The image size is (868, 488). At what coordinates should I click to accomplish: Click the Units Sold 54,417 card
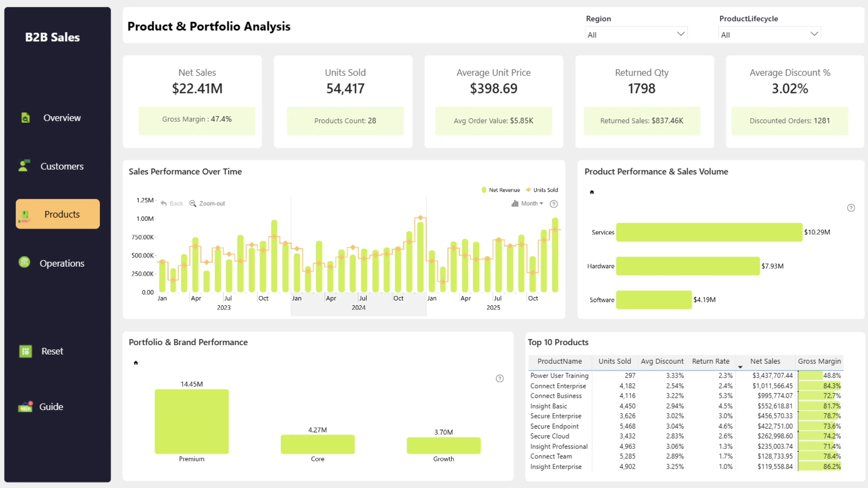[x=343, y=102]
